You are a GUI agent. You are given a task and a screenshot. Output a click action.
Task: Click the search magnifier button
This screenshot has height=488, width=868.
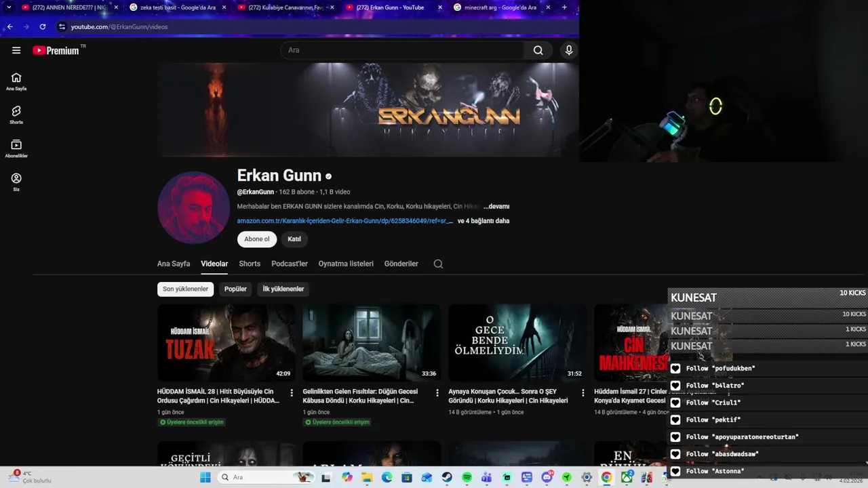538,50
